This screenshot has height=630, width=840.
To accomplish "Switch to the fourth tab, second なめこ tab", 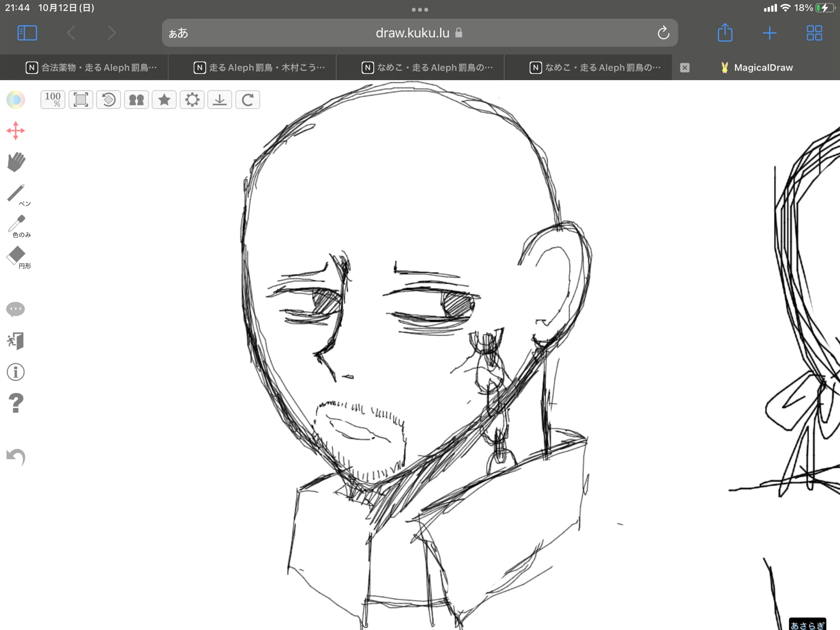I will (588, 67).
